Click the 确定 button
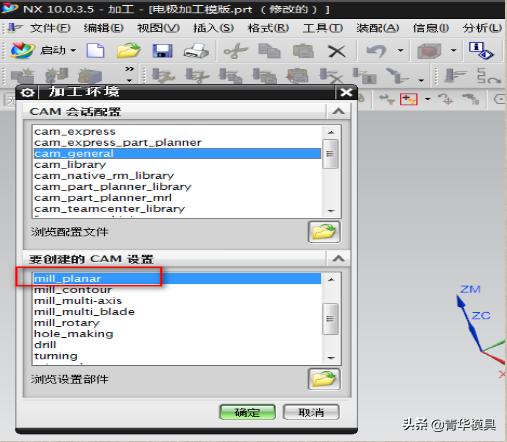Viewport: 507px width, 442px height. [x=247, y=412]
